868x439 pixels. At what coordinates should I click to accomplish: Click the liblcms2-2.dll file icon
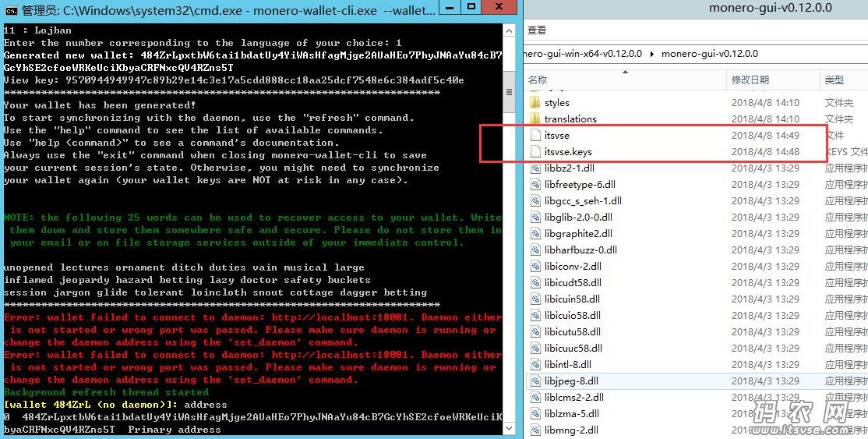point(535,397)
